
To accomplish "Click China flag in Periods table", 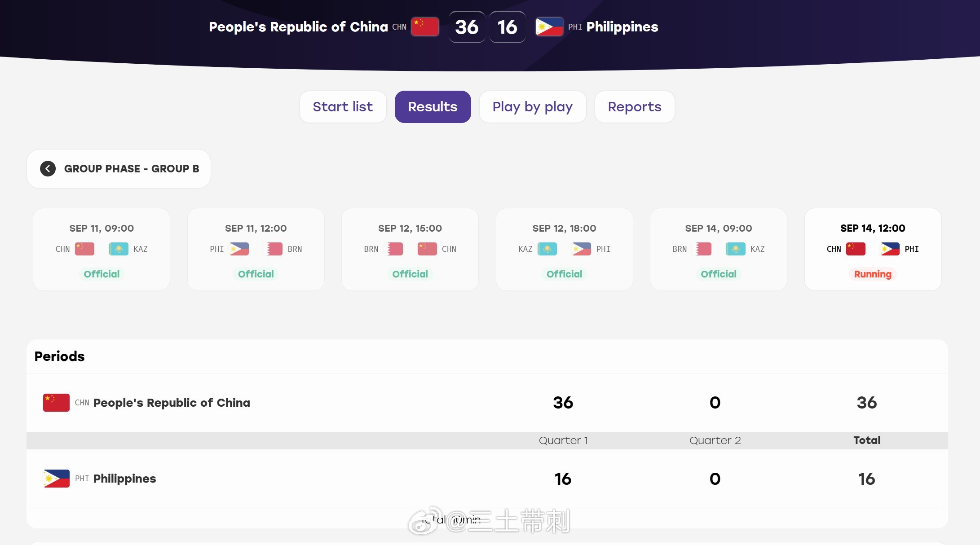I will 56,403.
